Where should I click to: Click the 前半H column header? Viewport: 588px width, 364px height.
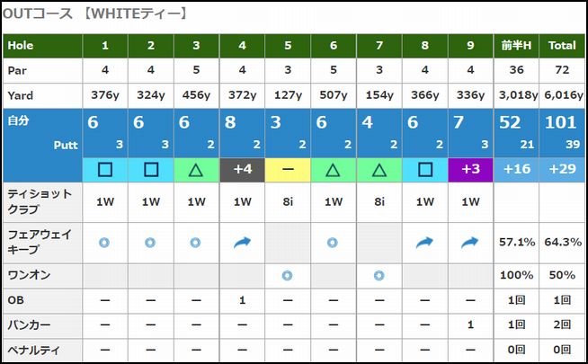coord(517,45)
